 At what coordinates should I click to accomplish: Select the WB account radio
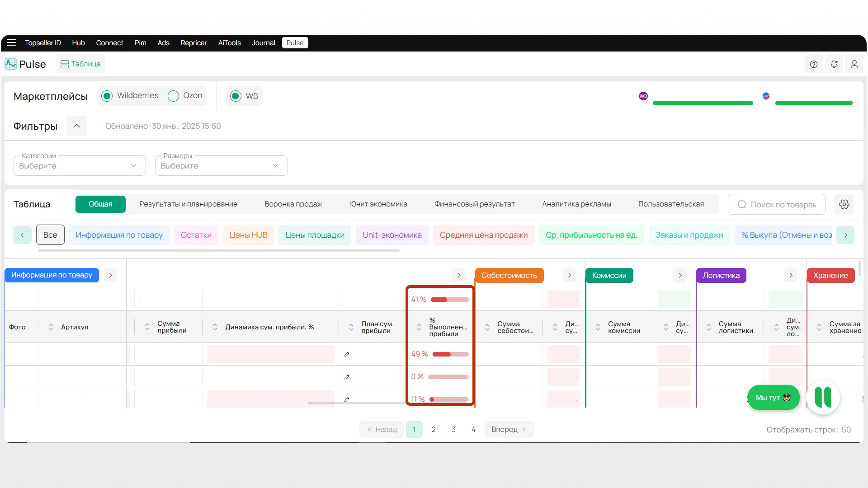[x=236, y=96]
